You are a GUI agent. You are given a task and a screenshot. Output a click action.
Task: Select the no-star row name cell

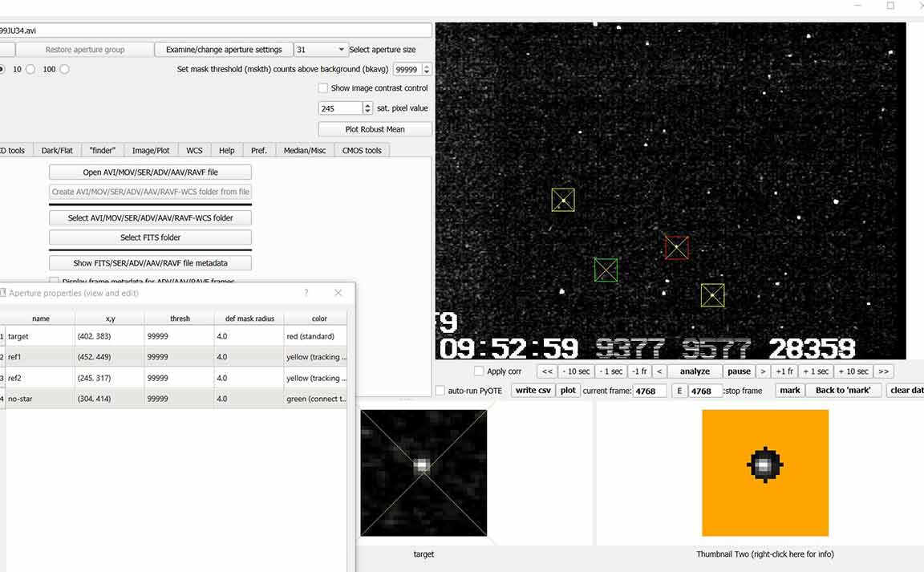pos(41,399)
